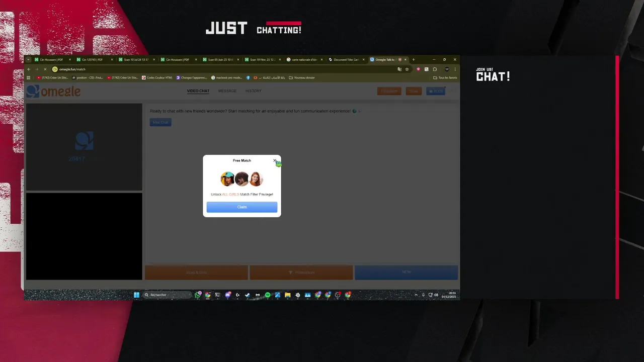
Task: Click the Free Match popup title
Action: click(x=242, y=160)
